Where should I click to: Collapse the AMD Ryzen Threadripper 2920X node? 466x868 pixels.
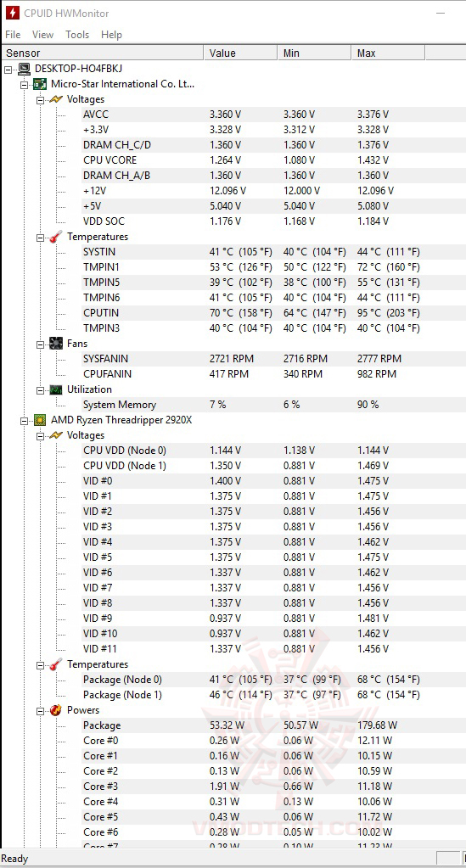[25, 421]
